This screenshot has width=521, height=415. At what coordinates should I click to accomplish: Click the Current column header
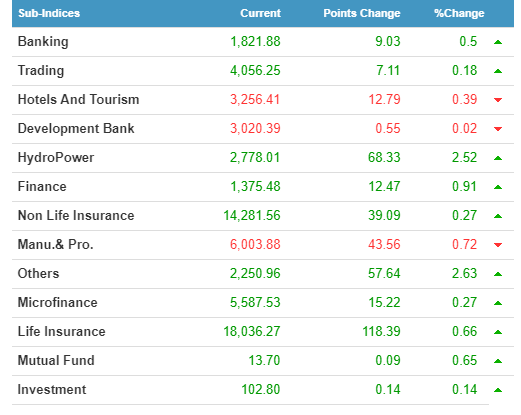260,13
